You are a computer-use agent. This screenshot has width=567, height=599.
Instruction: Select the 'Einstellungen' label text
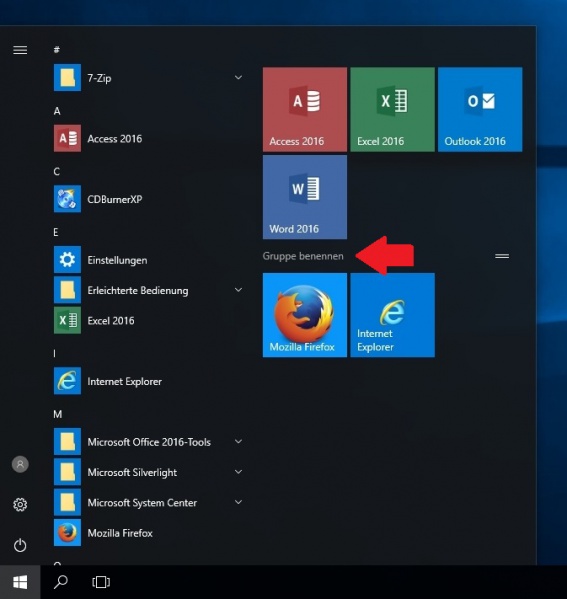tap(117, 260)
